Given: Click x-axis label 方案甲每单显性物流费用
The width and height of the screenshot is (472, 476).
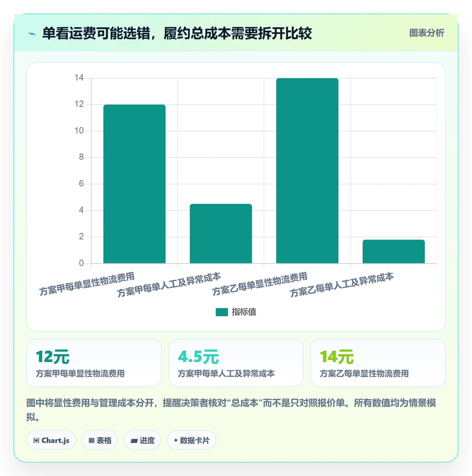Looking at the screenshot, I should point(87,284).
